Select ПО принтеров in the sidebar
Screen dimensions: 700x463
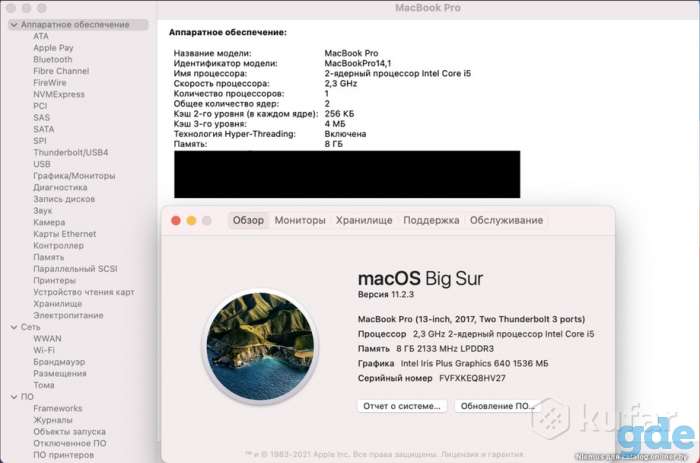pos(63,455)
